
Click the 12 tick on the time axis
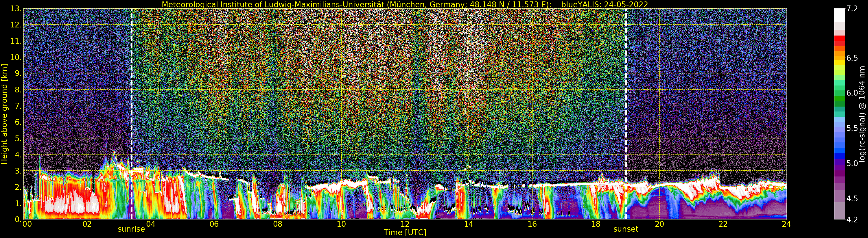tap(405, 224)
